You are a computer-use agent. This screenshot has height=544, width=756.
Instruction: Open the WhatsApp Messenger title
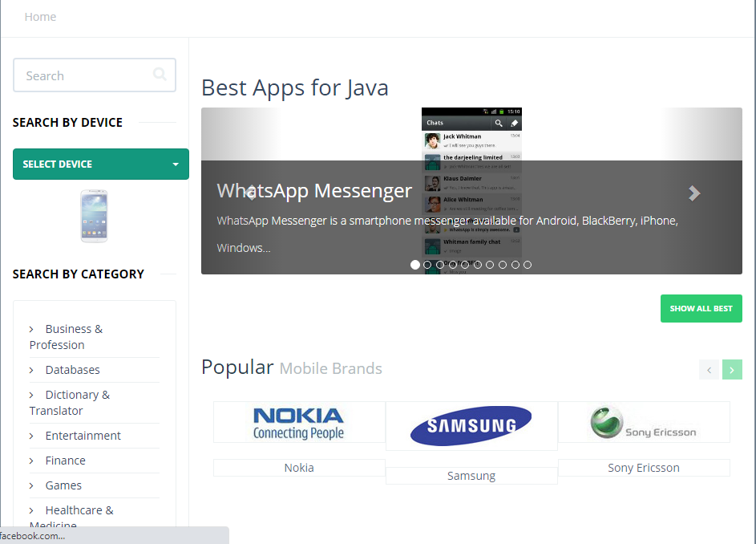(x=314, y=191)
